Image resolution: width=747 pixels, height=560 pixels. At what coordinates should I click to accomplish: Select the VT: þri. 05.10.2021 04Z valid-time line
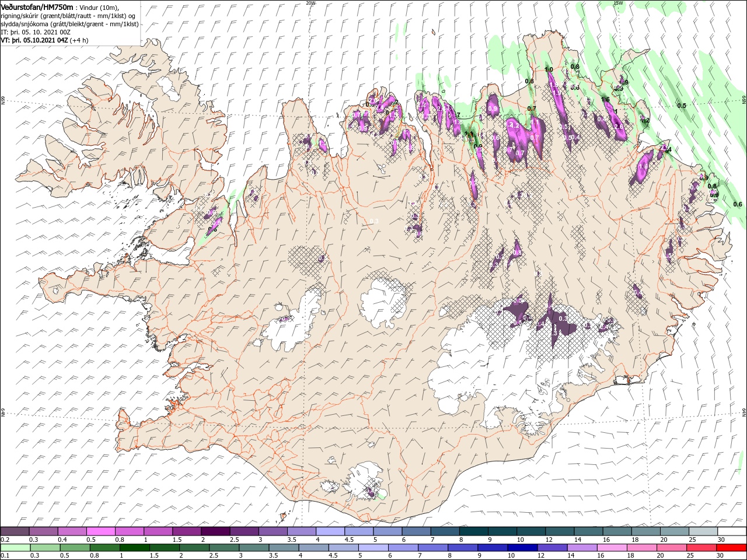tap(44, 40)
